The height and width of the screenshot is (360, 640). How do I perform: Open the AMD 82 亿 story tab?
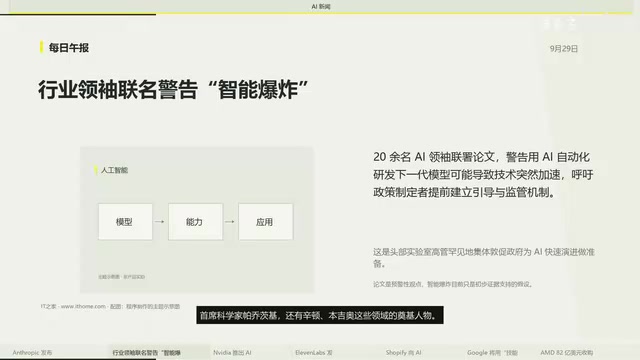pyautogui.click(x=567, y=353)
